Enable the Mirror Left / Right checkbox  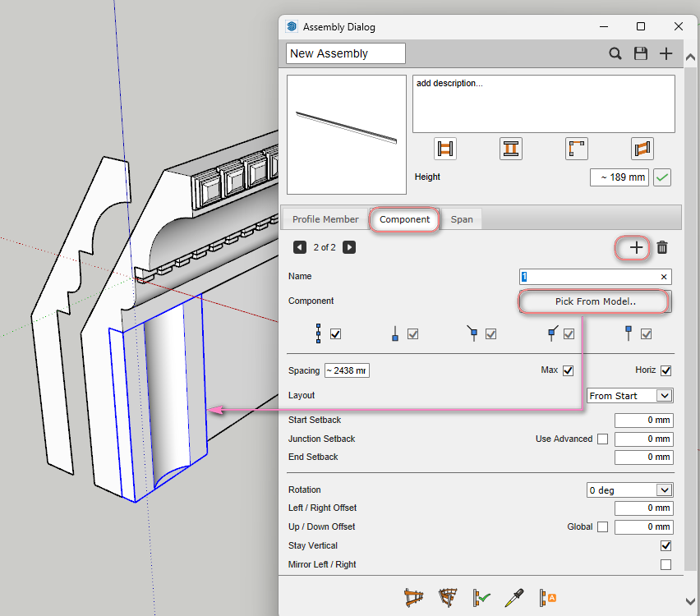click(x=665, y=564)
